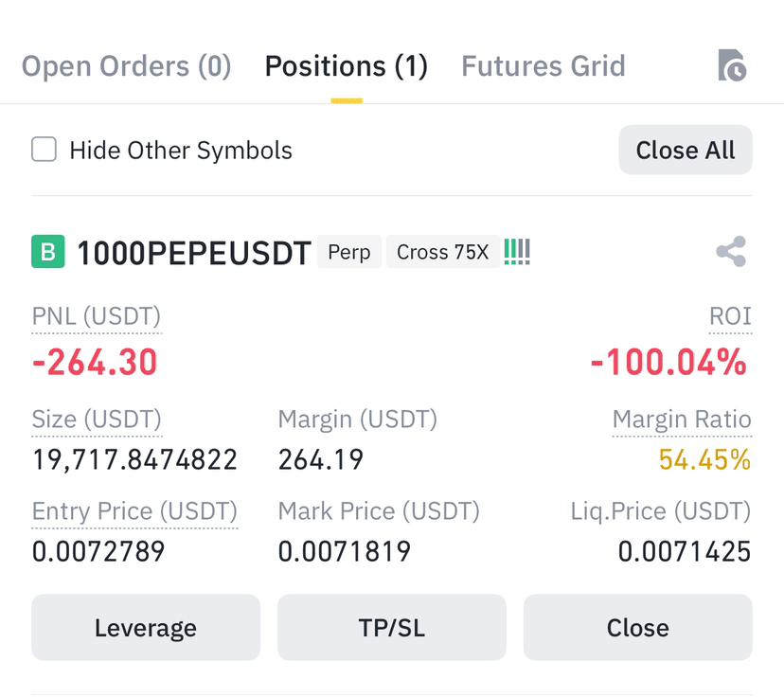
Task: Open the 1000PEPEUSDT symbol name
Action: click(x=194, y=253)
